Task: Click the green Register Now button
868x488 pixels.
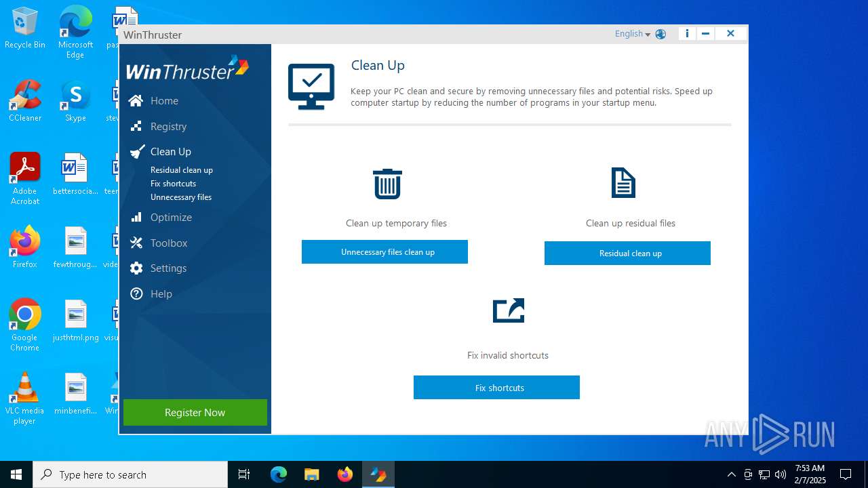Action: pyautogui.click(x=195, y=413)
